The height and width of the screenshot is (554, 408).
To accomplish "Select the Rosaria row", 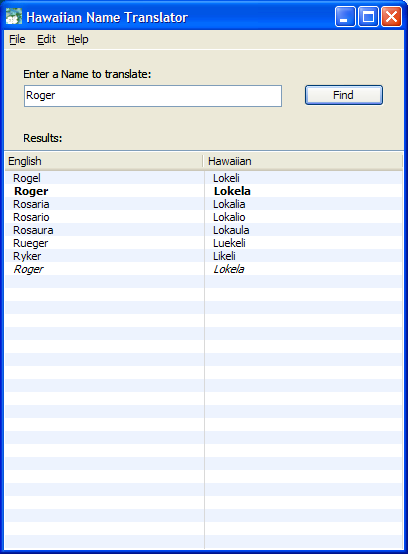I will click(x=204, y=204).
